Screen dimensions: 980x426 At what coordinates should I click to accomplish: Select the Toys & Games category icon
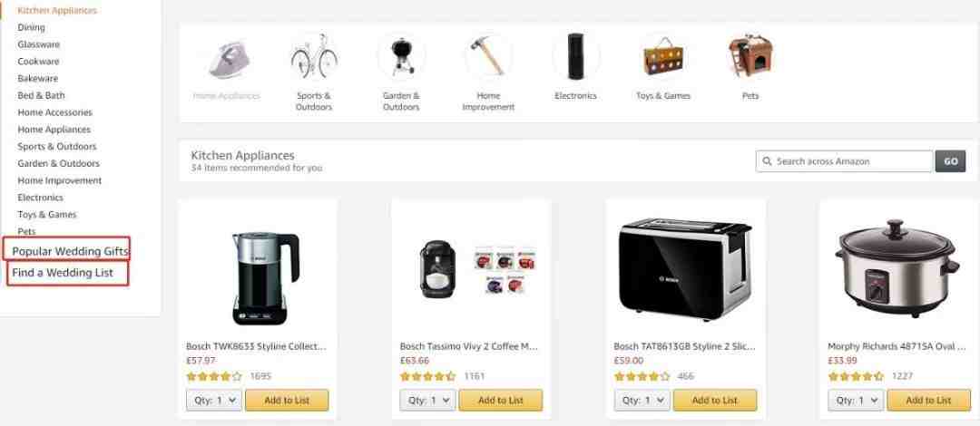[x=663, y=56]
